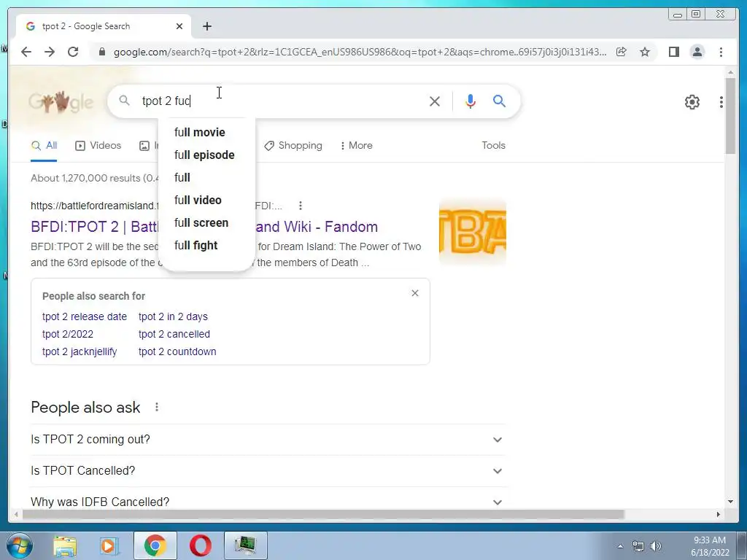Expand 'Is TPOT Cancelled?' question
The width and height of the screenshot is (747, 560).
268,471
